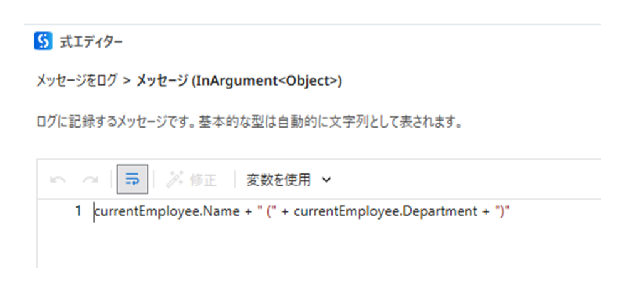
Task: Click the breadcrumb separator arrow
Action: [x=127, y=81]
